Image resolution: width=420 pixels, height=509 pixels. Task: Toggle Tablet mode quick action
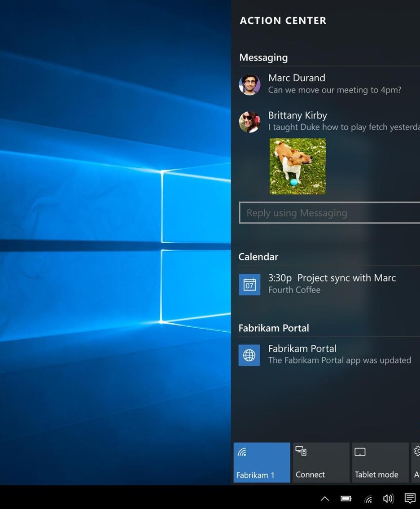pos(381,462)
